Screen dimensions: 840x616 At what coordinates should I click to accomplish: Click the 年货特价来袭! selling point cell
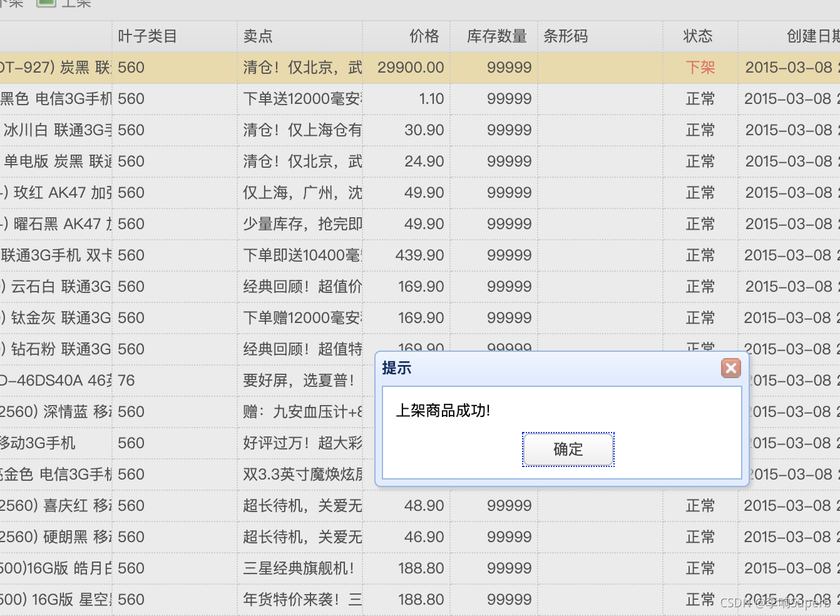(x=300, y=600)
